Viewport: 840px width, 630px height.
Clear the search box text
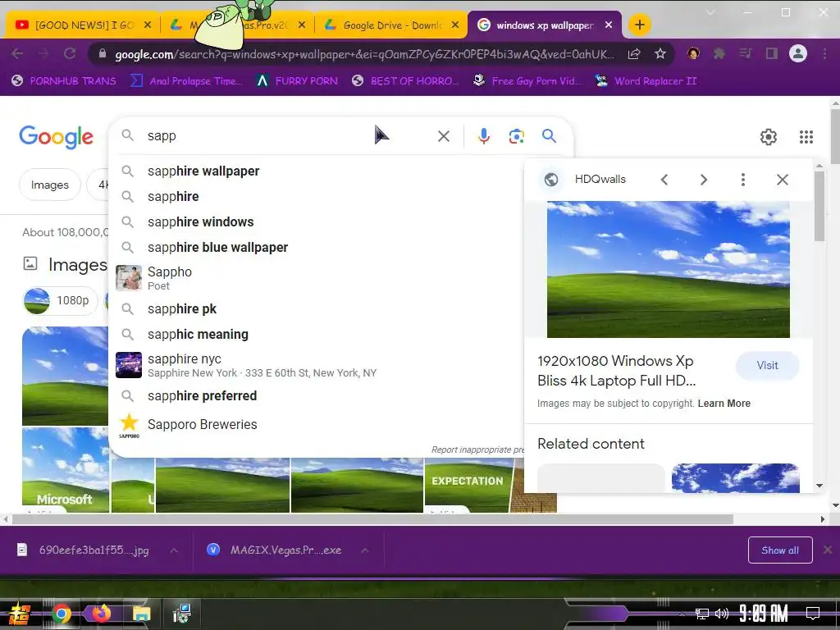click(x=444, y=136)
